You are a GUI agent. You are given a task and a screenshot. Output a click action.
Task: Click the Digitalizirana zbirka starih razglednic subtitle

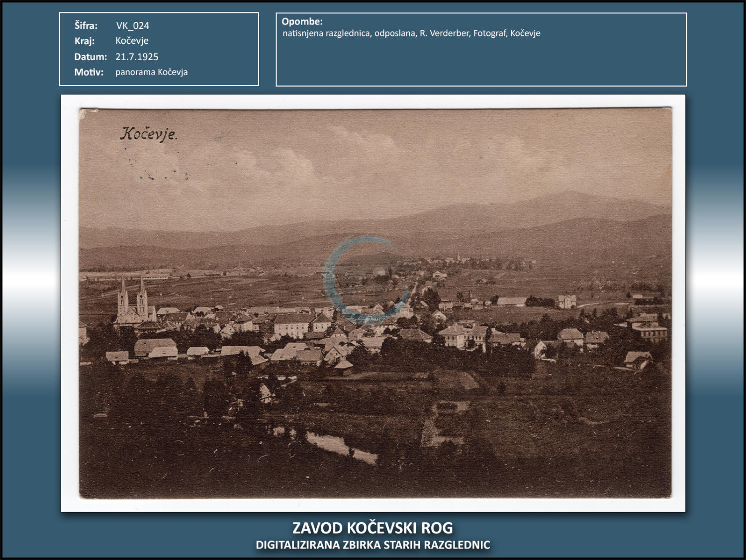pyautogui.click(x=373, y=545)
